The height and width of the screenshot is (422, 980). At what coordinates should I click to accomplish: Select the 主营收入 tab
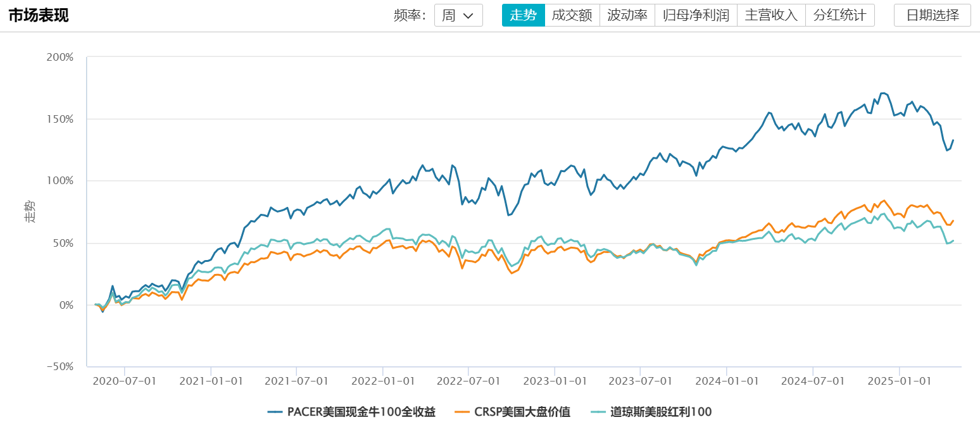(x=770, y=15)
